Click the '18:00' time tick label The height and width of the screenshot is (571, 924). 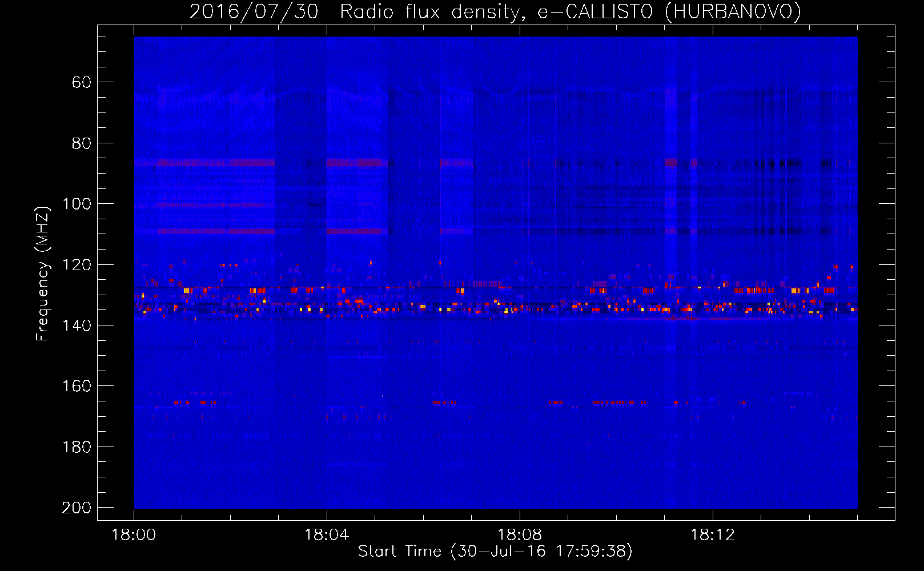tap(134, 535)
